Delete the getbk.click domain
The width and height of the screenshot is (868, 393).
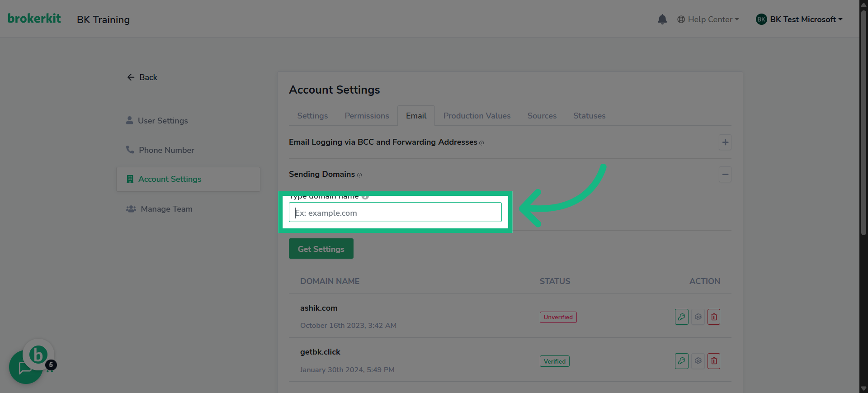pyautogui.click(x=714, y=361)
